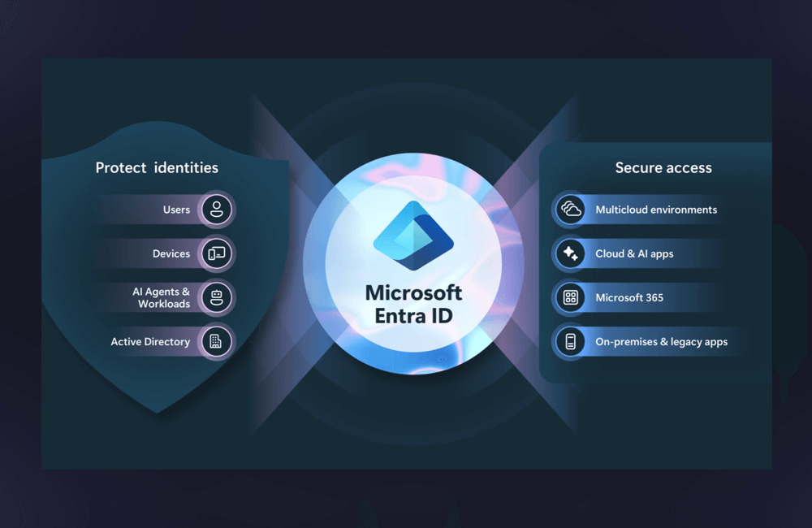
Task: Click the Multicloud environments cloud icon
Action: (571, 210)
